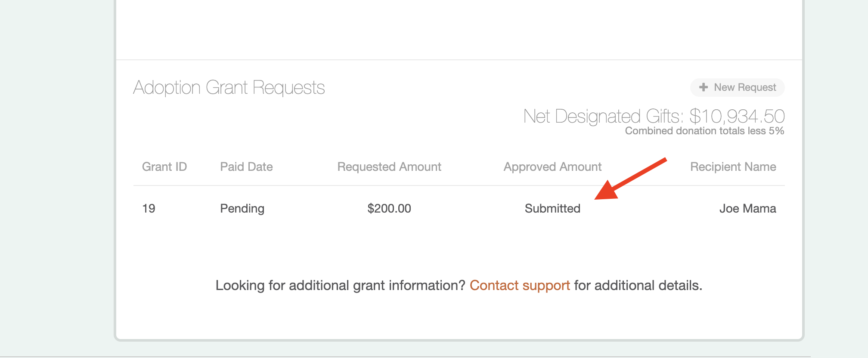Screen dimensions: 868x358
Task: Select the Paid Date column header
Action: 246,167
